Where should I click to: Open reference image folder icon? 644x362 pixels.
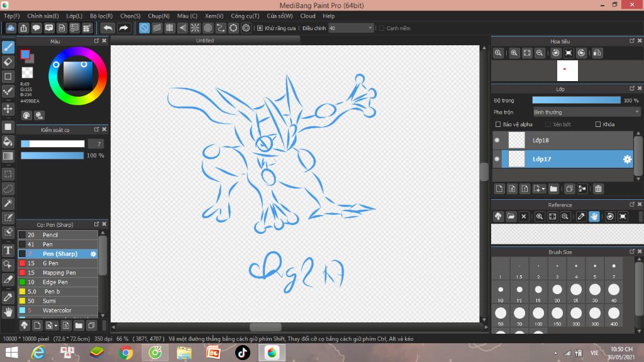click(511, 216)
